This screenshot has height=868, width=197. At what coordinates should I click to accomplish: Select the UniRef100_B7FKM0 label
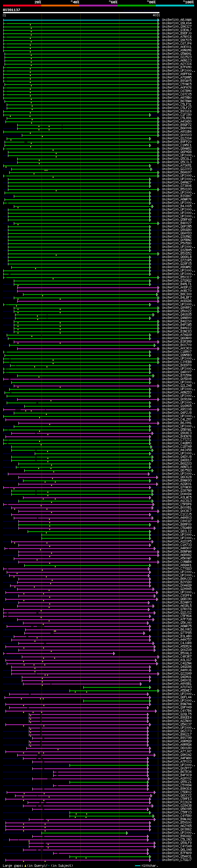pyautogui.click(x=177, y=67)
